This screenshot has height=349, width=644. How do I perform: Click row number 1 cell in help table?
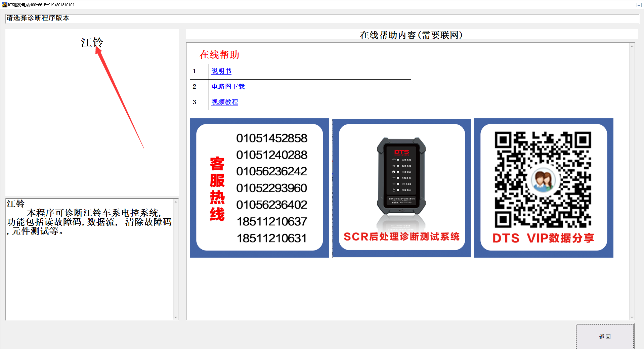(199, 72)
